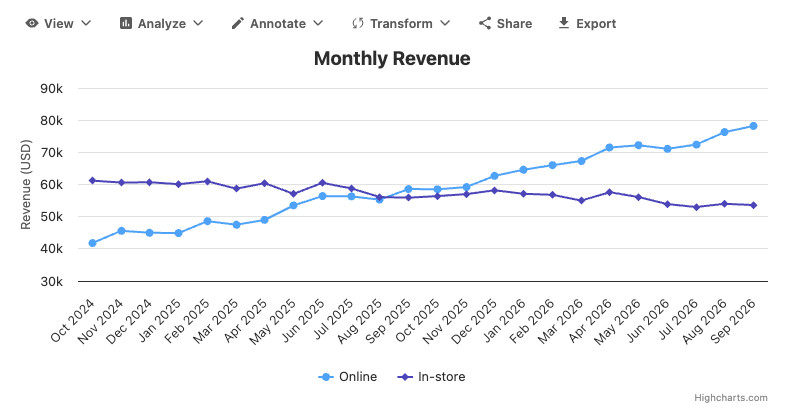Select the Online data point for Sep 2026
This screenshot has width=787, height=414.
coord(753,126)
